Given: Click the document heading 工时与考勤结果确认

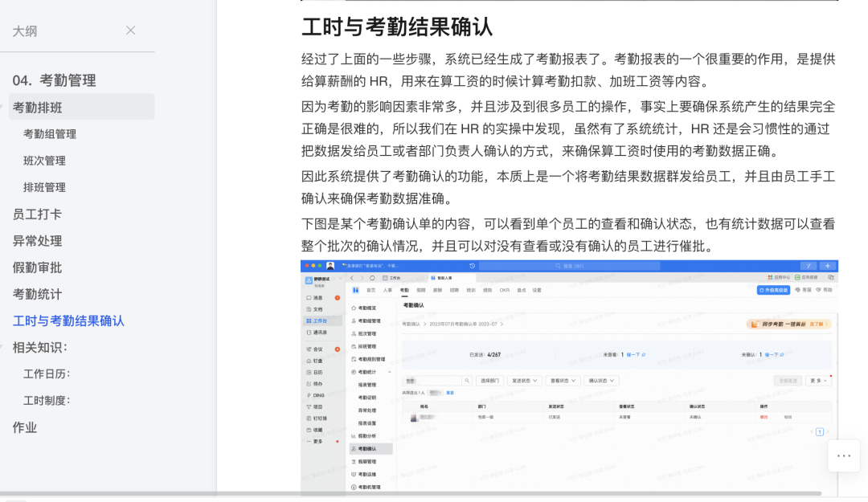Looking at the screenshot, I should pyautogui.click(x=397, y=27).
